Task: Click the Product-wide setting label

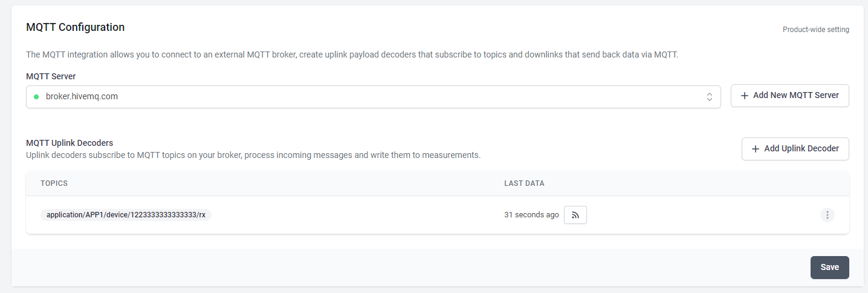Action: pyautogui.click(x=815, y=30)
